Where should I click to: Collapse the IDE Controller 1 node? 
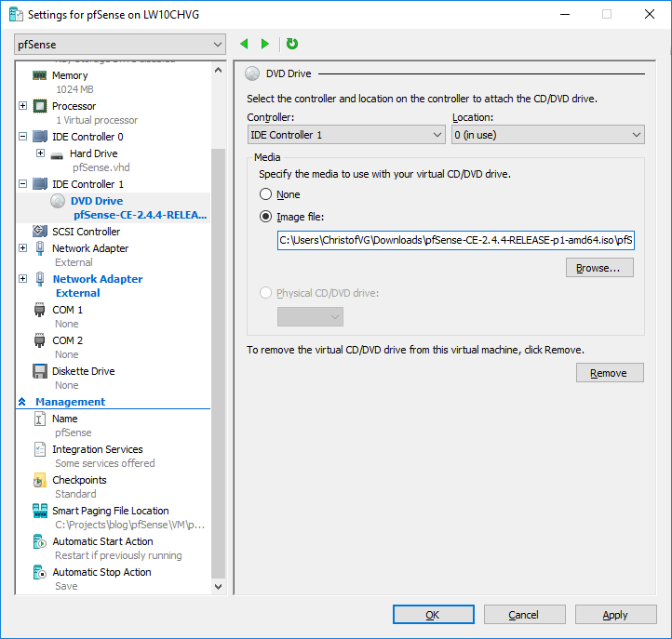[23, 184]
